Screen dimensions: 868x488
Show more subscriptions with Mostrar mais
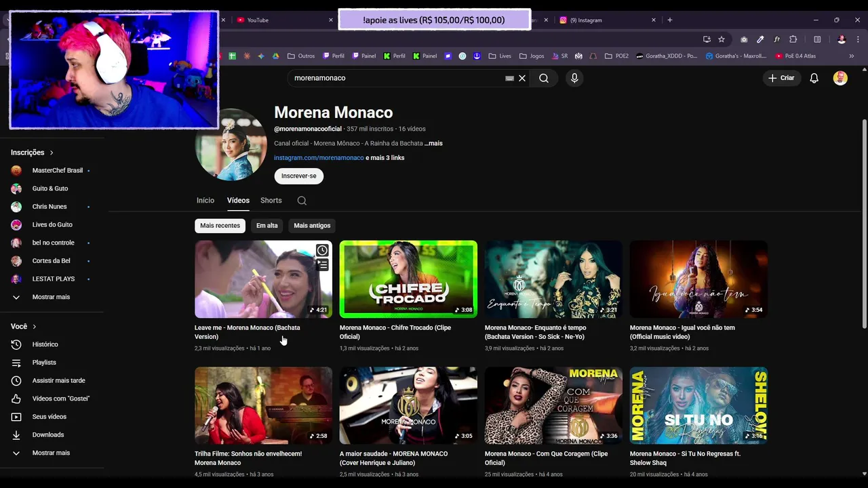coord(52,297)
